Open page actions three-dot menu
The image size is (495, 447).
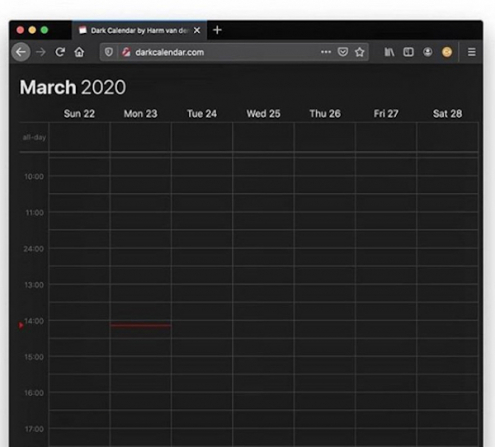coord(326,52)
